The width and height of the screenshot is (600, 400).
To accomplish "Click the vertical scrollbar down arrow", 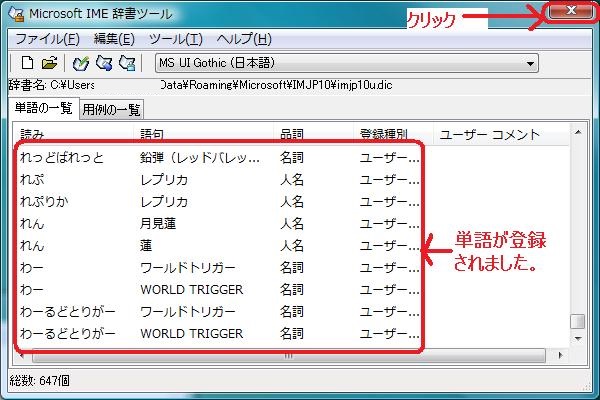I will click(578, 339).
